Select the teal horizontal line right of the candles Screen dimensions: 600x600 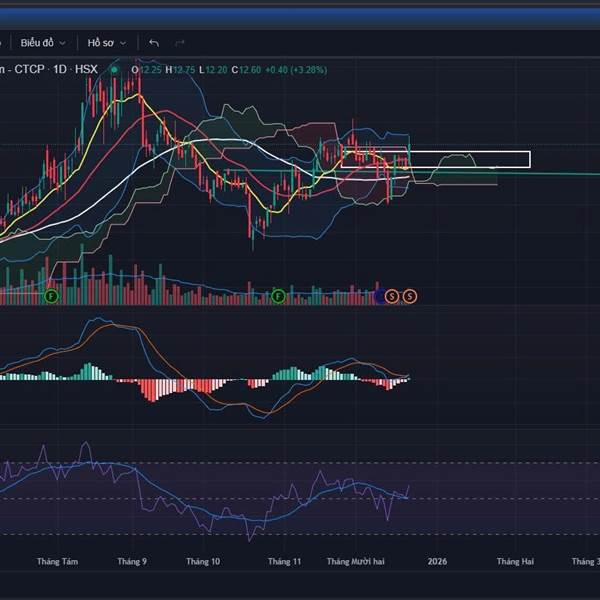[550, 174]
